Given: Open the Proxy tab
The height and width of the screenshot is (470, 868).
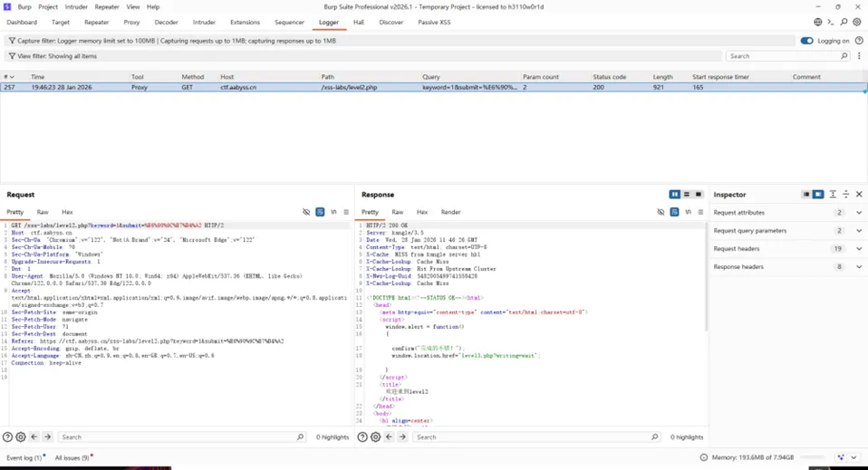Looking at the screenshot, I should (131, 22).
